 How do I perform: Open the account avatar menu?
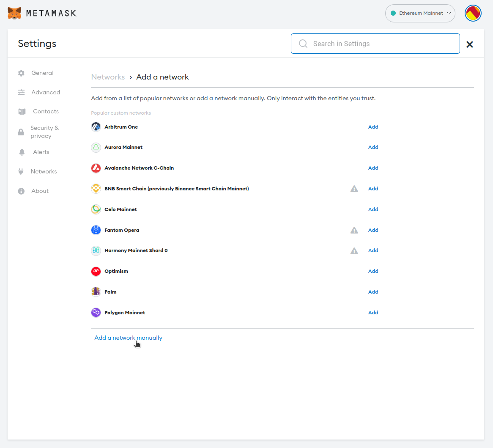473,14
